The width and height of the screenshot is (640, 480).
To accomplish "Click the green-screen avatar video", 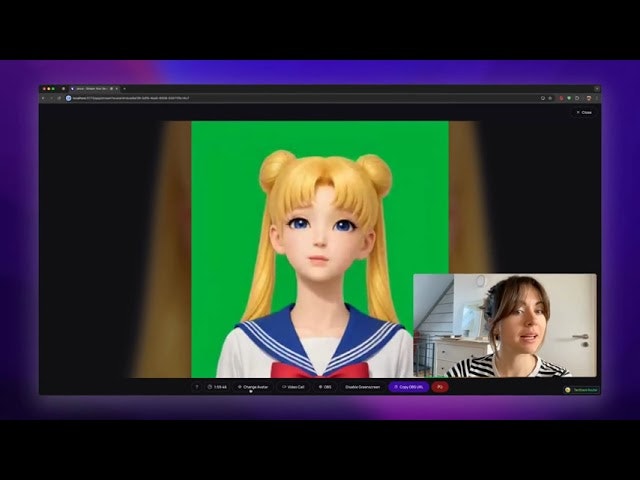I will coord(320,249).
